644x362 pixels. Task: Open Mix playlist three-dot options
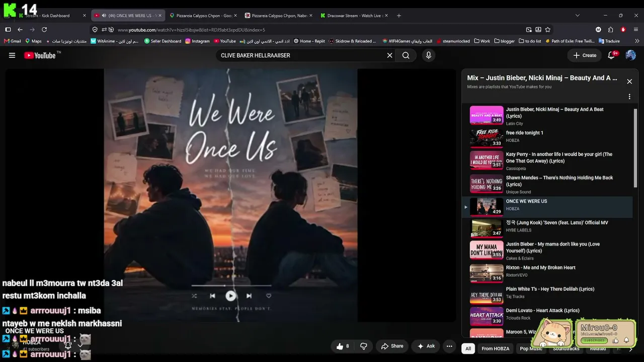tap(629, 97)
